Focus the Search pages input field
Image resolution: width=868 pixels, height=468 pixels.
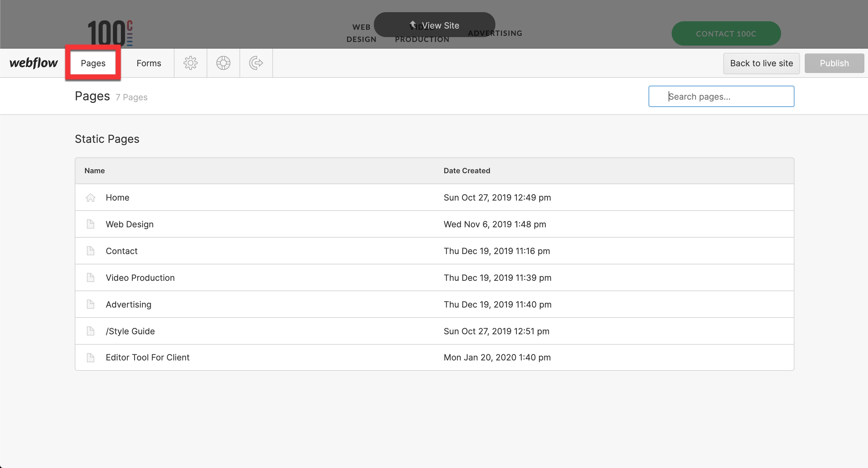721,96
